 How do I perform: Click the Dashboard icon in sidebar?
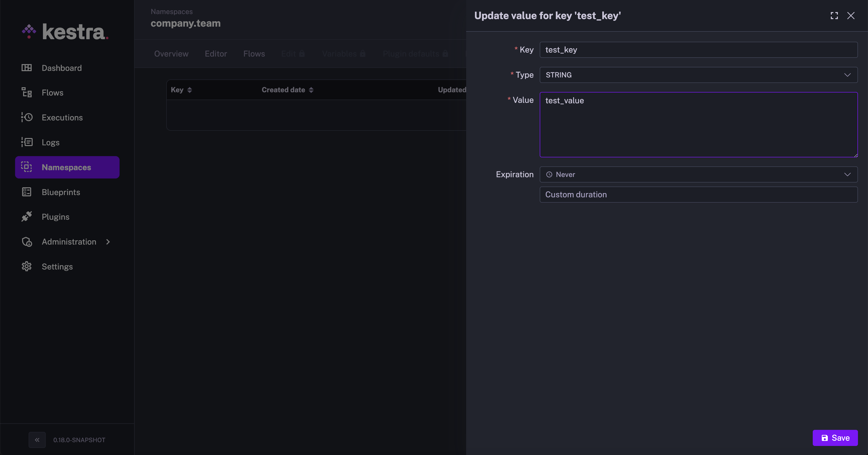point(27,68)
